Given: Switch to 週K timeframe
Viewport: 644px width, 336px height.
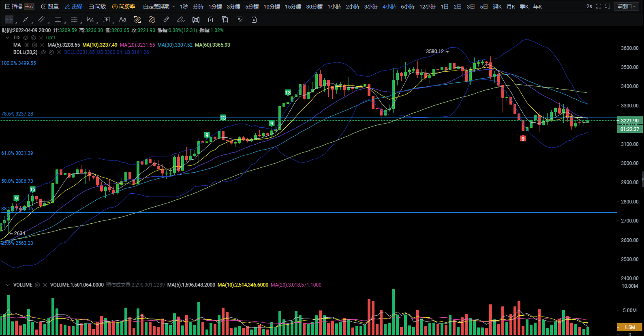Looking at the screenshot, I should pyautogui.click(x=497, y=6).
